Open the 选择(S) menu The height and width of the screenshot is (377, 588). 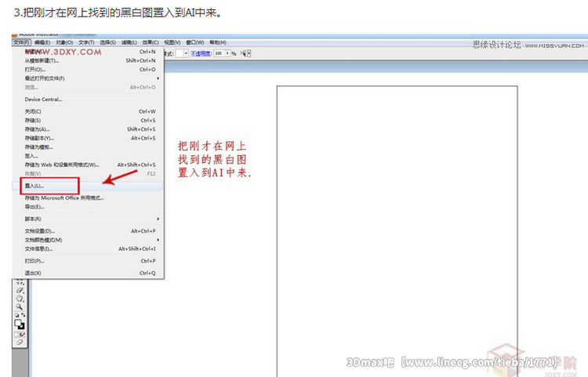click(x=107, y=42)
